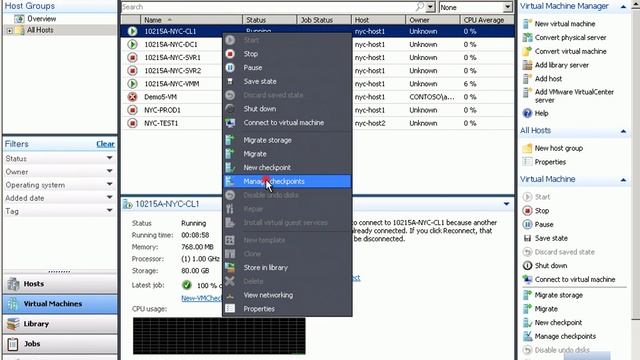Expand the Tag filter
This screenshot has height=360, width=640.
[x=109, y=211]
